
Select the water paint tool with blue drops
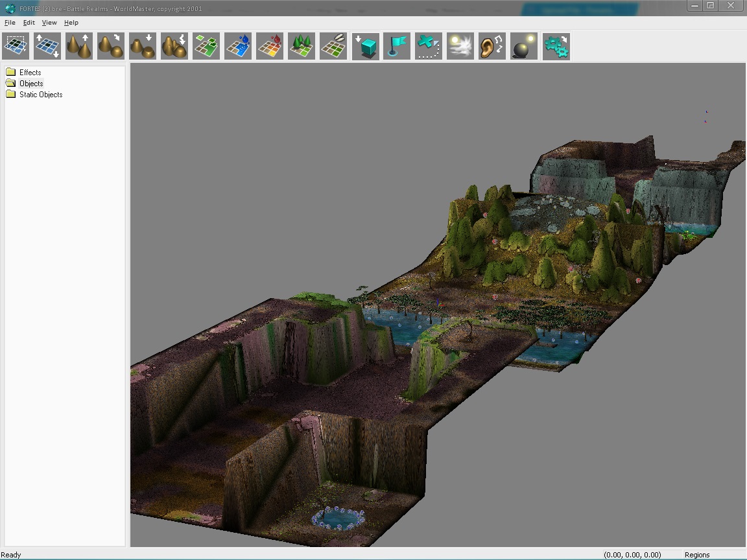click(238, 46)
